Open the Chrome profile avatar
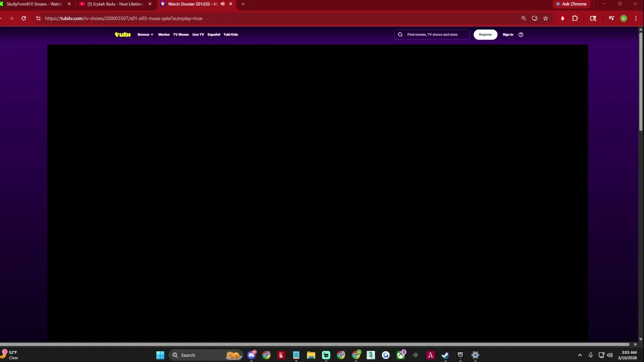The image size is (644, 362). (x=624, y=19)
